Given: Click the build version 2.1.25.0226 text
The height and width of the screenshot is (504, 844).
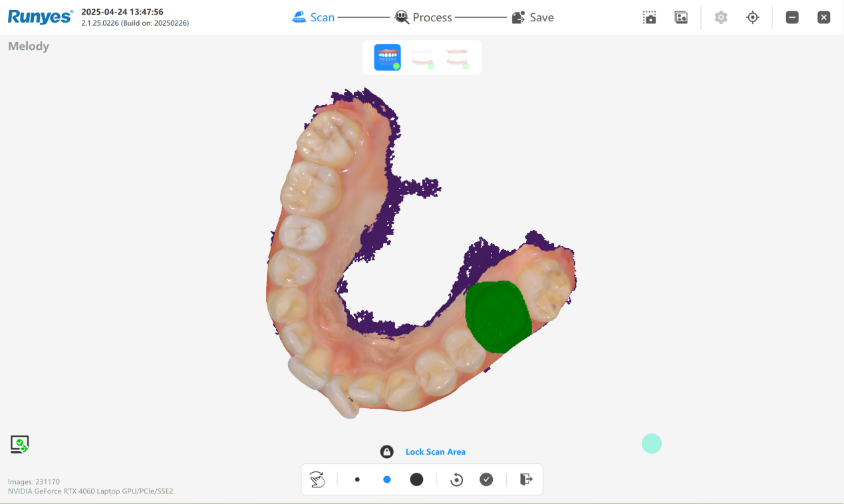Looking at the screenshot, I should (135, 23).
